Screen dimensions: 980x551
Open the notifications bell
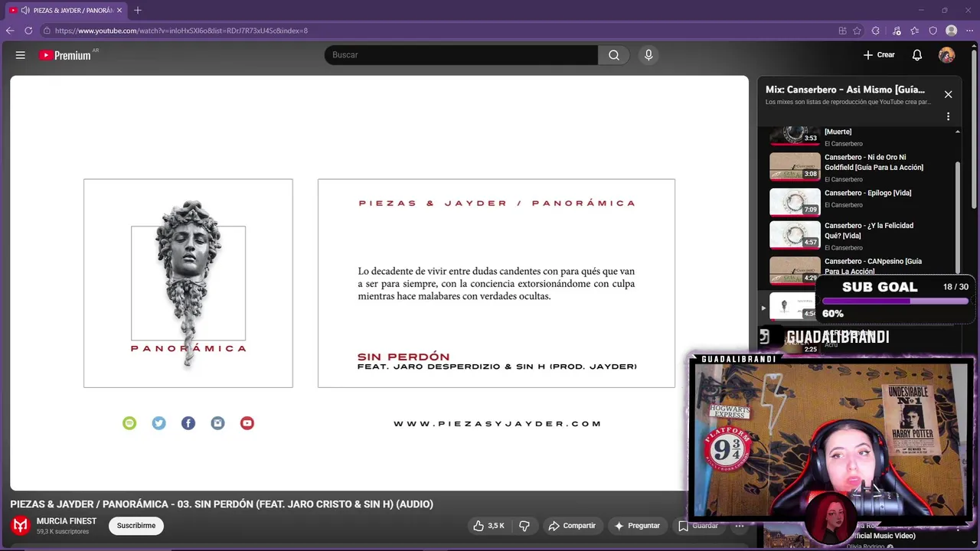pos(916,55)
